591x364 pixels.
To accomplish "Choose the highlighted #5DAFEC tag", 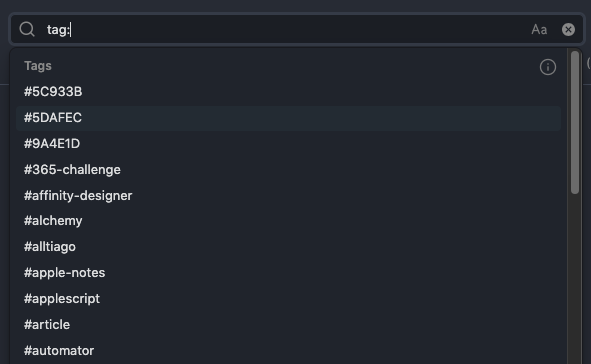I will 288,118.
